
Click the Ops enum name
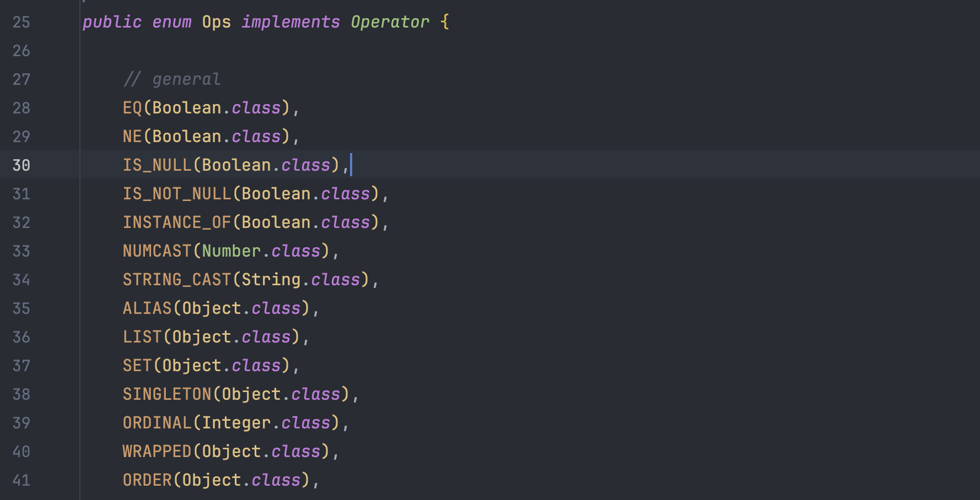click(217, 22)
